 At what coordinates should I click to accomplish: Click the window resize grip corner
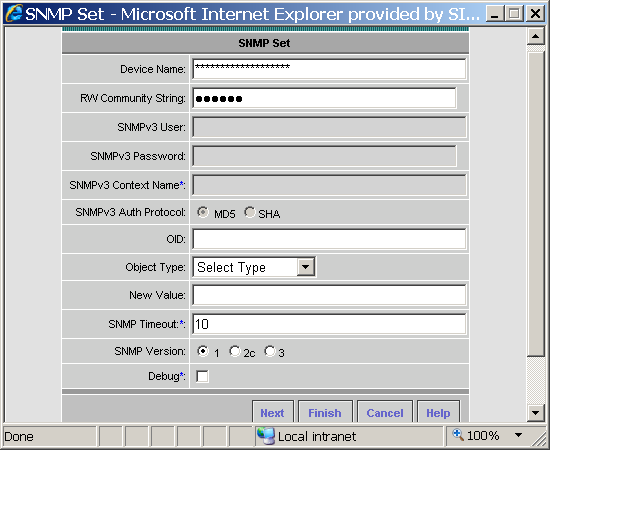(540, 439)
